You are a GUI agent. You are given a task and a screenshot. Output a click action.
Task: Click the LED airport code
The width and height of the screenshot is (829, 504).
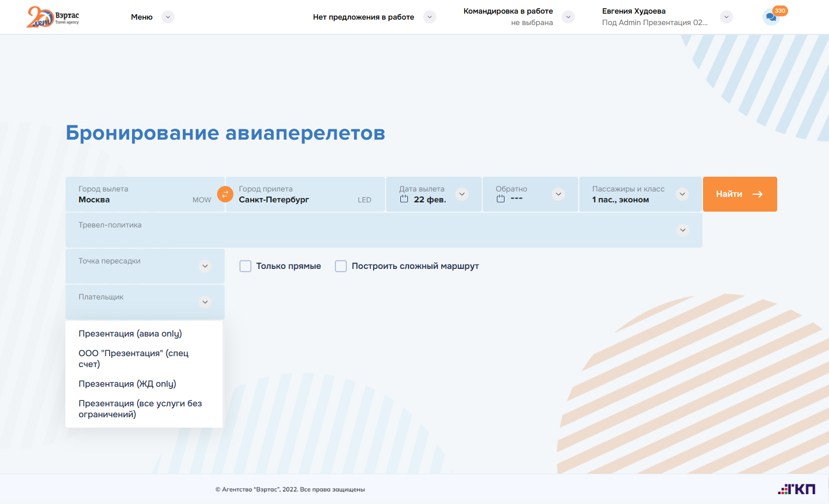tap(364, 200)
